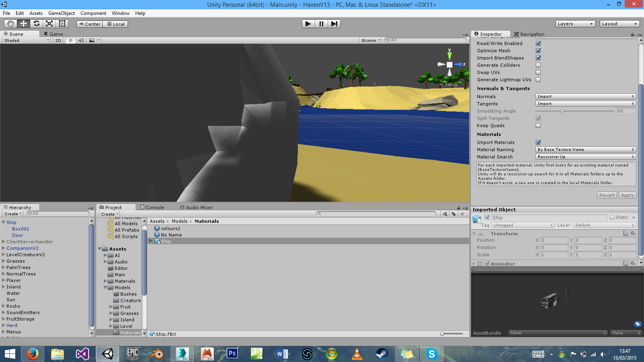Click the Smoothing Angle slider
The height and width of the screenshot is (362, 644).
pos(575,111)
